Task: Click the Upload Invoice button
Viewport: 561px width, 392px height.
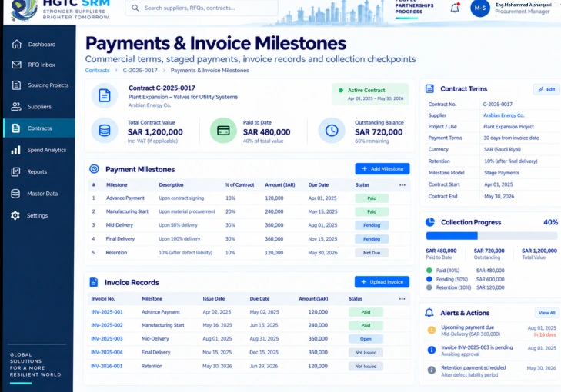Action: [382, 282]
